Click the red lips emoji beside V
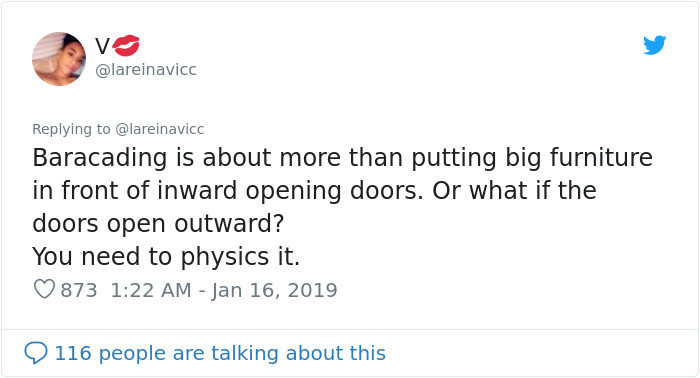 pos(126,46)
